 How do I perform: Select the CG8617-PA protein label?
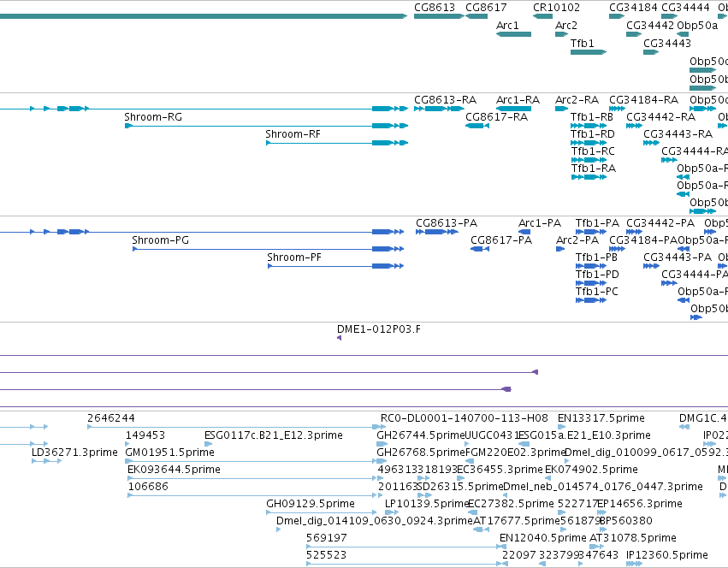coord(501,240)
